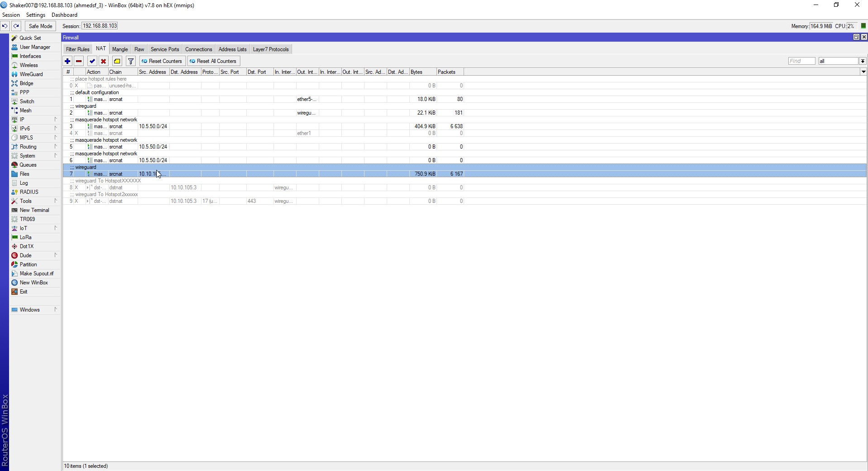Viewport: 868px width, 471px height.
Task: Open the filter funnel icon
Action: [x=131, y=61]
